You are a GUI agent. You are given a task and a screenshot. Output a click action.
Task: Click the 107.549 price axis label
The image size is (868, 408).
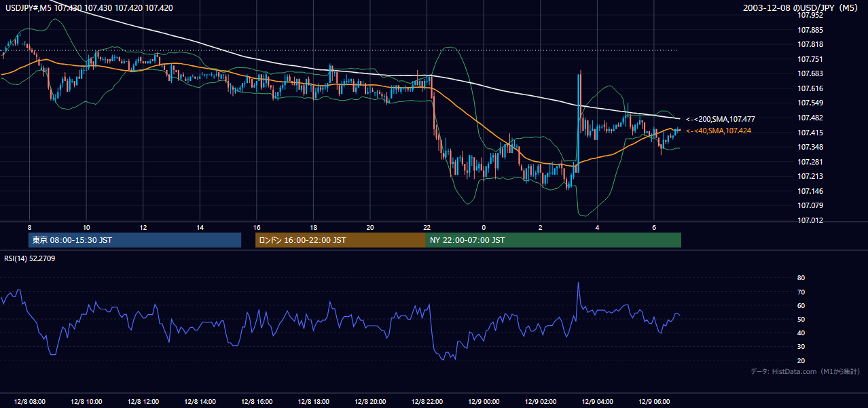click(811, 103)
